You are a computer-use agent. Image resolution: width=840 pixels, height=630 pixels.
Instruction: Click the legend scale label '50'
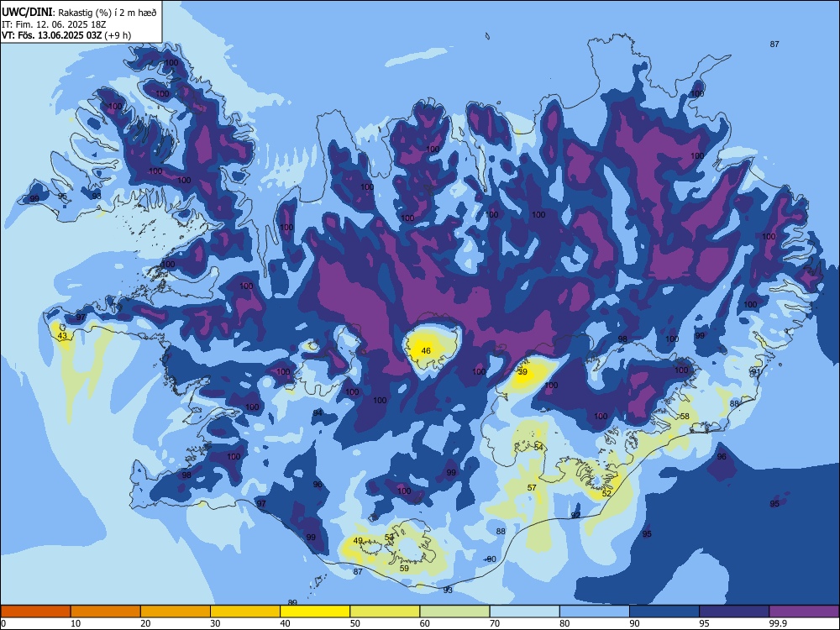click(355, 623)
